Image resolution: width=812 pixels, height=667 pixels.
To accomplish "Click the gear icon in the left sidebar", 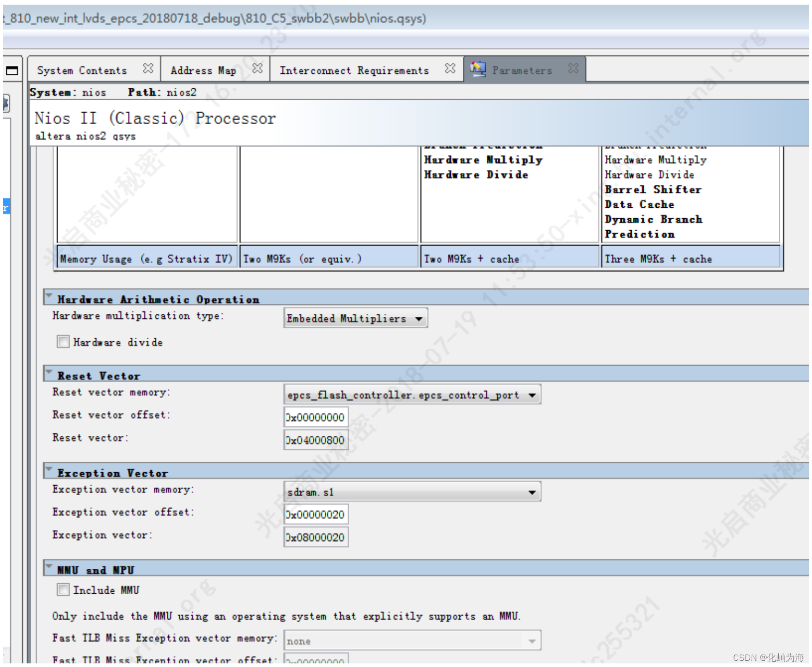I will (x=5, y=102).
